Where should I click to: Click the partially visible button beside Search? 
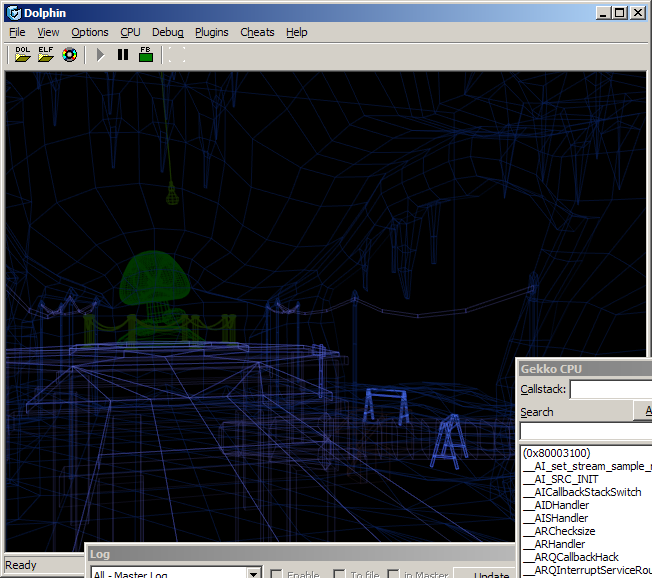pyautogui.click(x=643, y=411)
